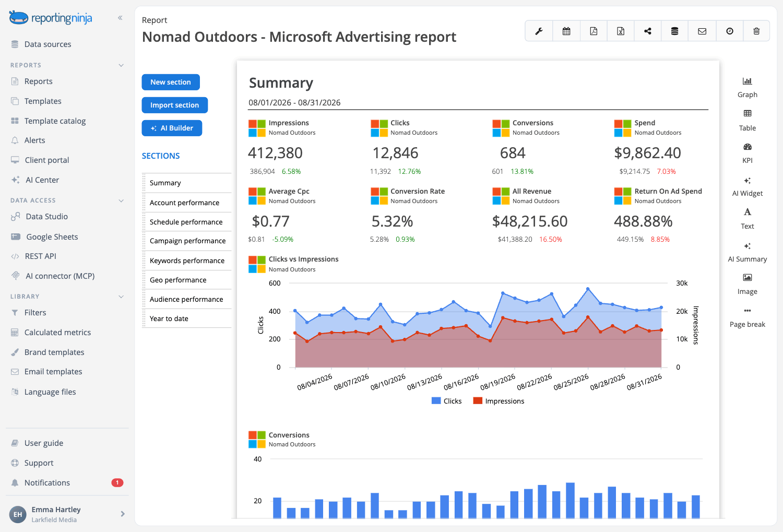
Task: Select Campaign performance section
Action: coord(187,241)
